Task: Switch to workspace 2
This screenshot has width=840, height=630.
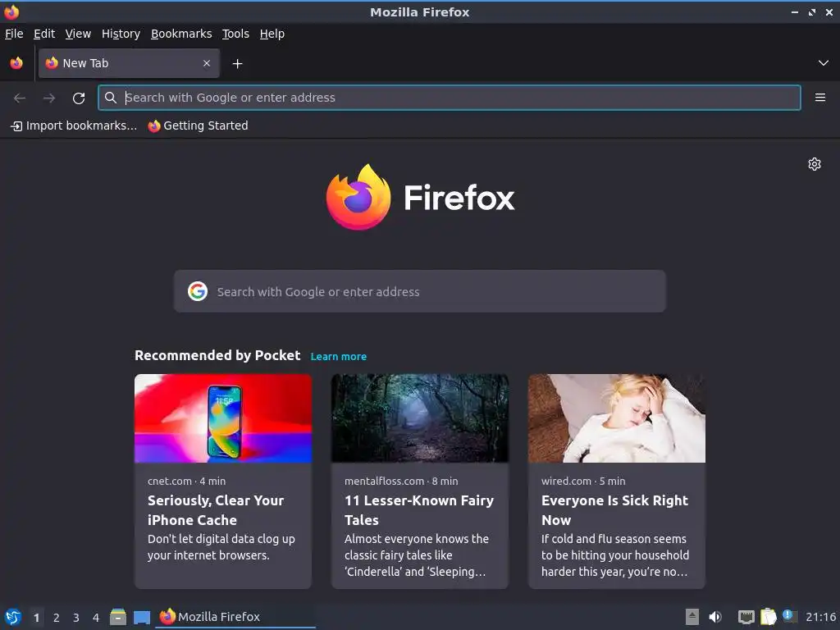Action: [x=57, y=618]
